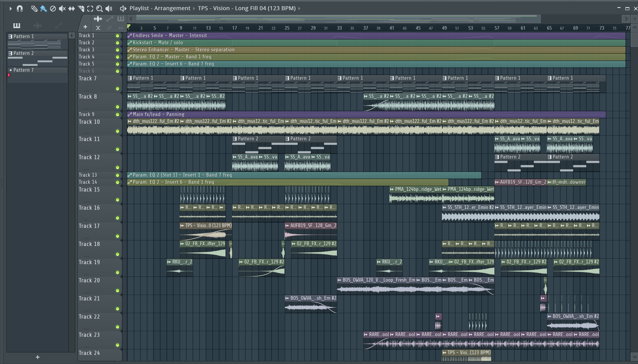Choose the Select marquee tool
Viewport: 638px width, 364px height.
[x=90, y=8]
